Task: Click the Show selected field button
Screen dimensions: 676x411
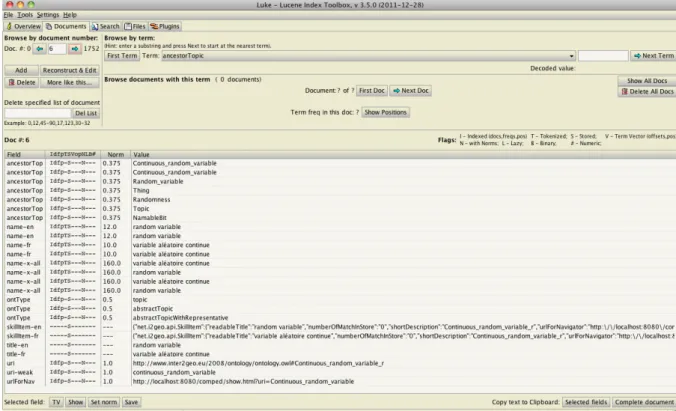Action: 75,402
